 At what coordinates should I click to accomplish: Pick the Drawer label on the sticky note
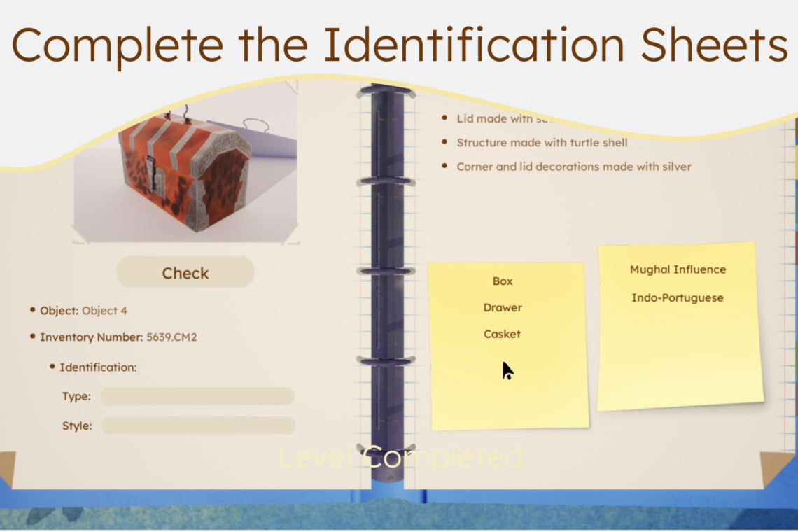point(503,307)
